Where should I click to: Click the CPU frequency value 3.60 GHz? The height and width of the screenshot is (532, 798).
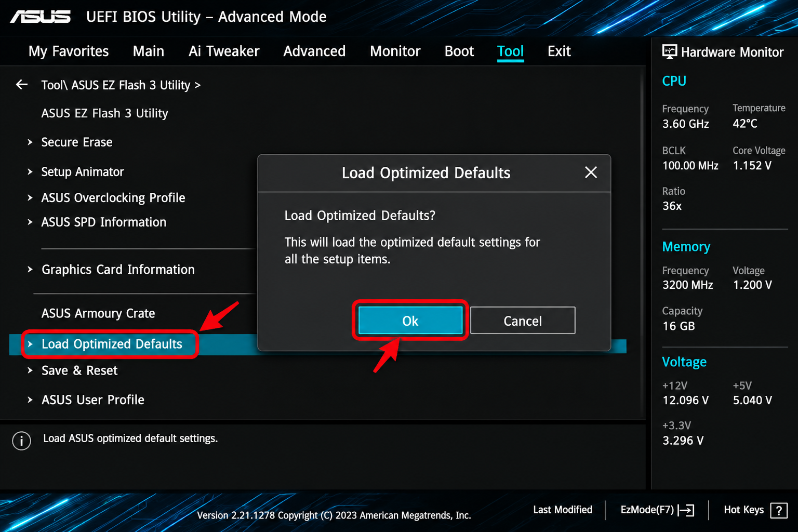click(x=686, y=124)
